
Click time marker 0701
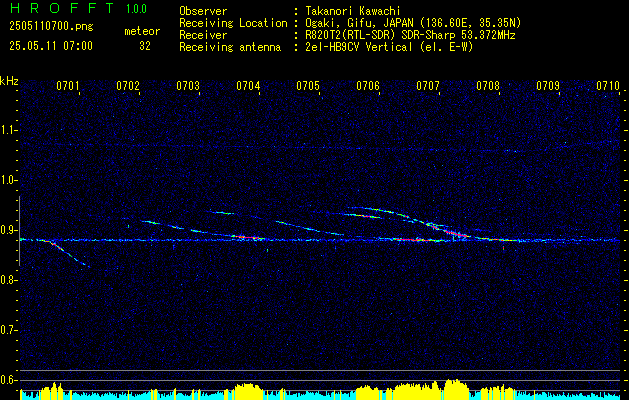67,85
